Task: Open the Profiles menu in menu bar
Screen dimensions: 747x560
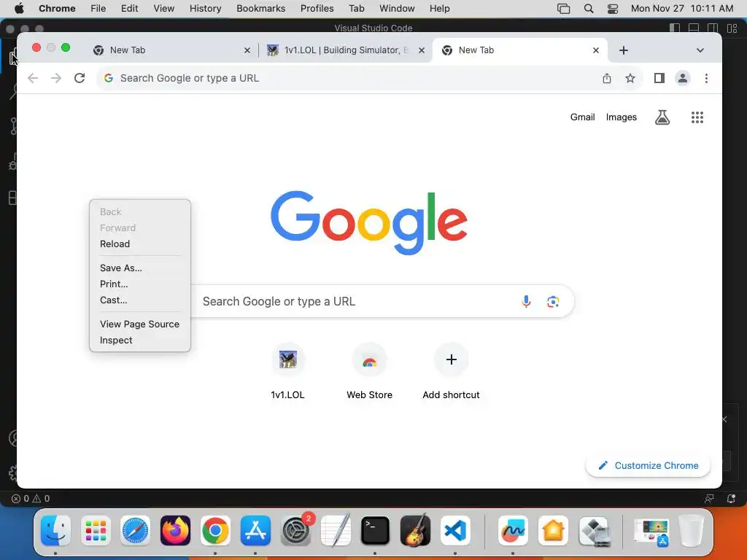Action: pyautogui.click(x=317, y=9)
